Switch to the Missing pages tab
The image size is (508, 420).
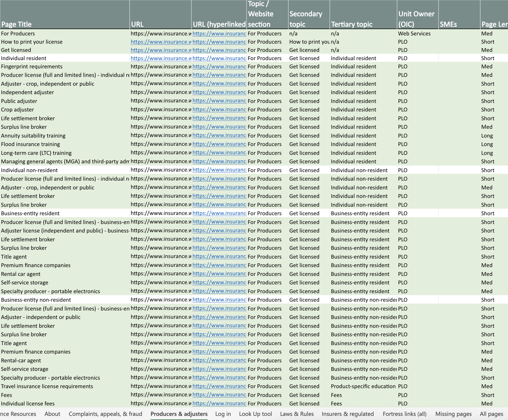[453, 414]
